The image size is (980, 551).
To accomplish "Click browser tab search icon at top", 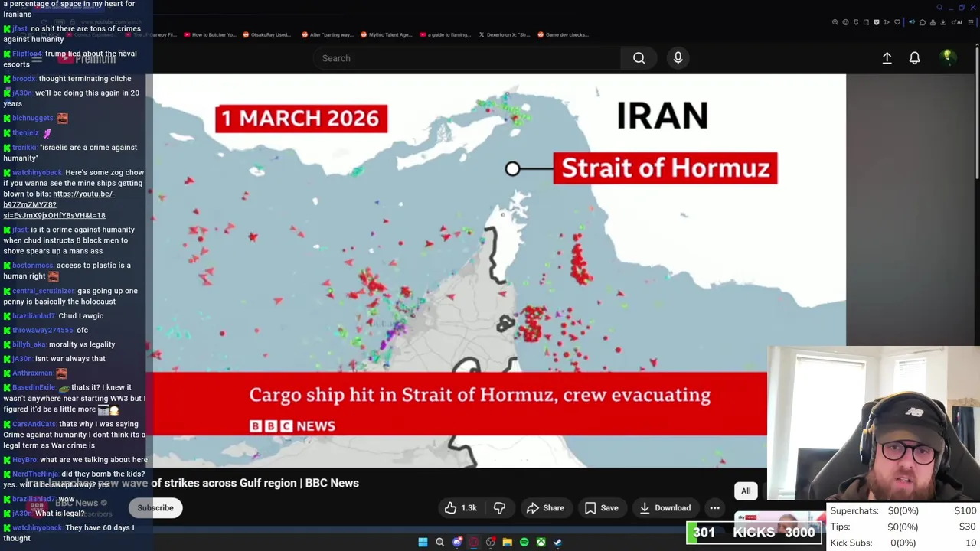I will coord(939,8).
